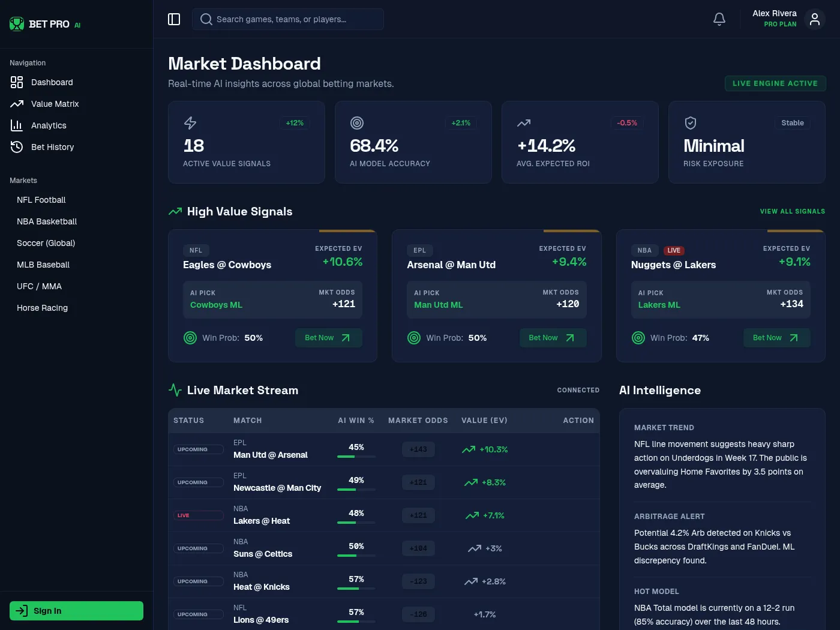
Task: Click the Dashboard grid icon in sidebar
Action: click(x=17, y=82)
